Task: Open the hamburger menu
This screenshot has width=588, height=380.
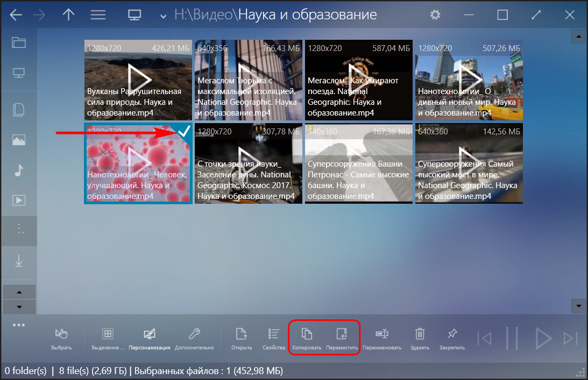Action: point(98,15)
